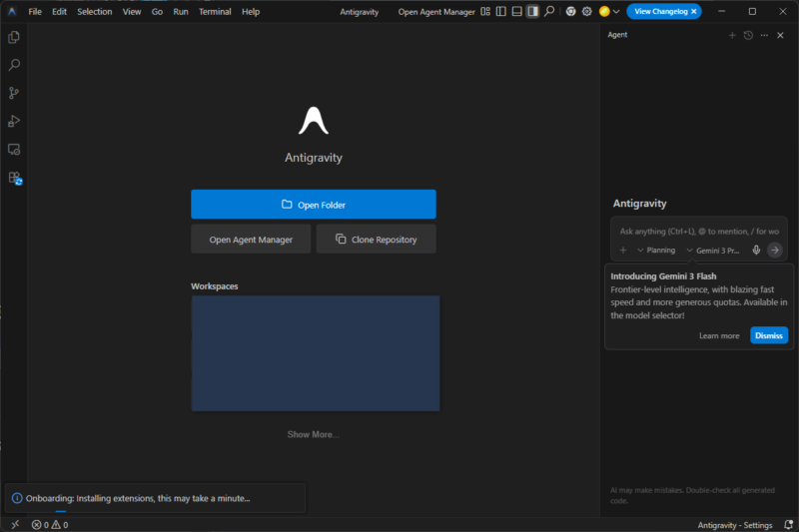Toggle the primary side bar visibility
This screenshot has width=799, height=532.
[500, 12]
